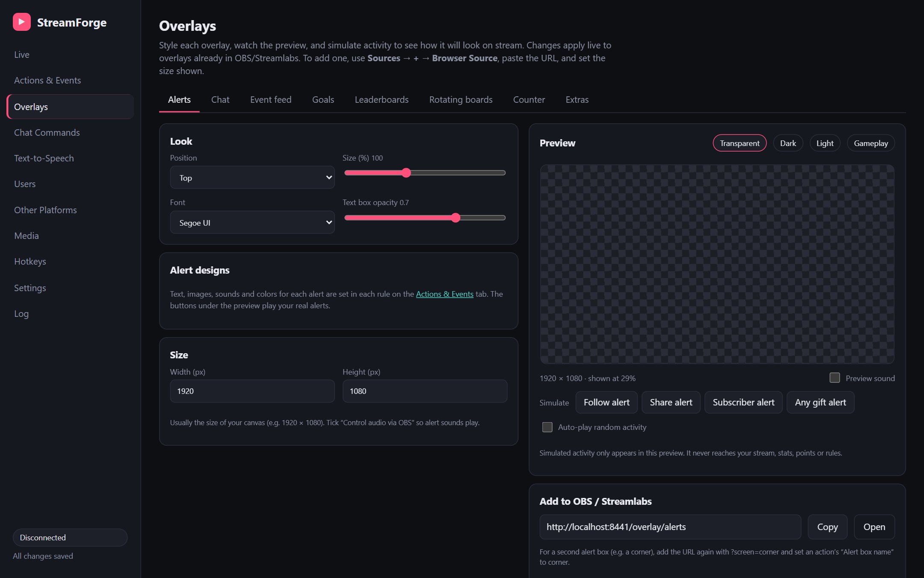Open Users in the sidebar
Viewport: 924px width, 578px height.
(70, 184)
